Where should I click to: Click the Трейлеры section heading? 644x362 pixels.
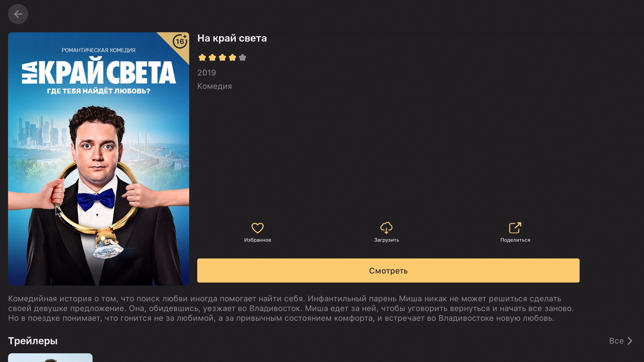[33, 341]
